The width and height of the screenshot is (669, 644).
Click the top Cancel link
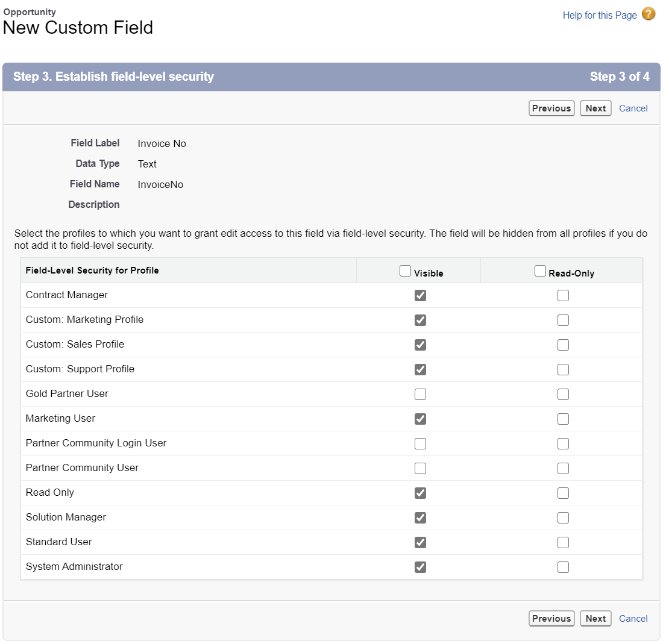tap(633, 108)
